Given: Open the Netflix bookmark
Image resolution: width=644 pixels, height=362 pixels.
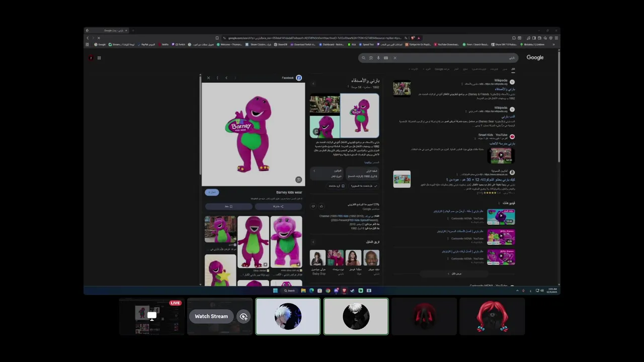Looking at the screenshot, I should [x=164, y=44].
